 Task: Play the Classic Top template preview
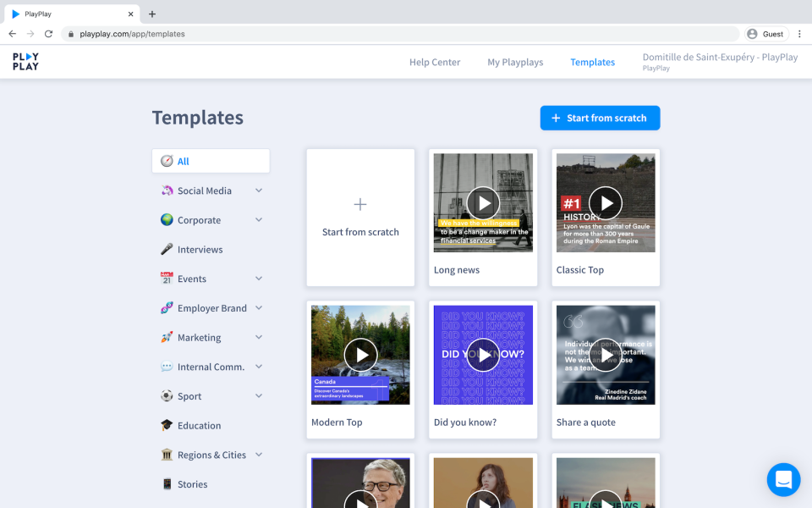coord(606,203)
